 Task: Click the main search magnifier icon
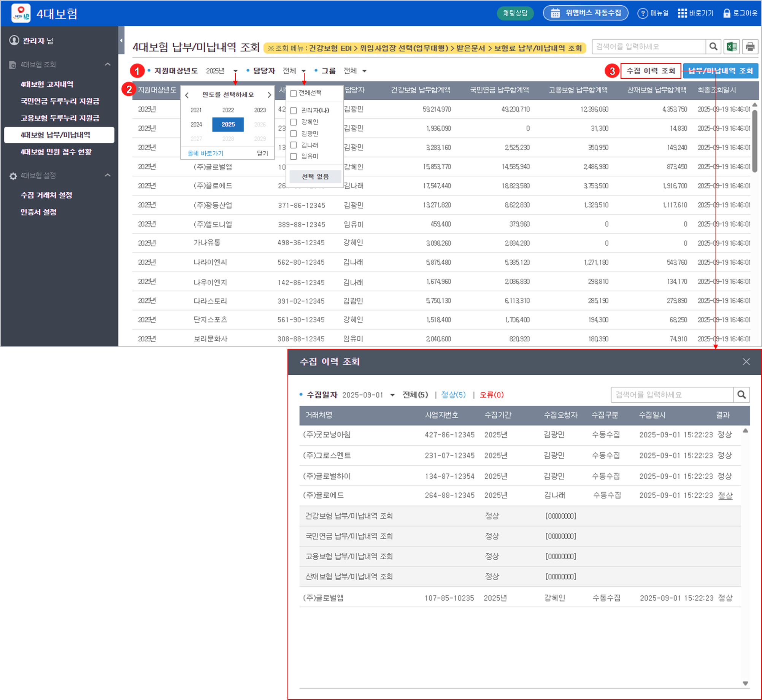point(713,46)
